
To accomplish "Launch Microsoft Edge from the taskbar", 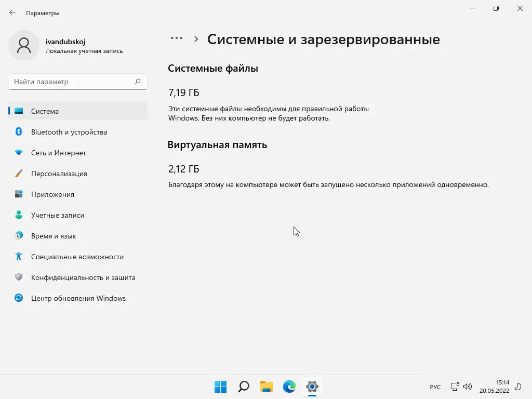I will tap(289, 387).
